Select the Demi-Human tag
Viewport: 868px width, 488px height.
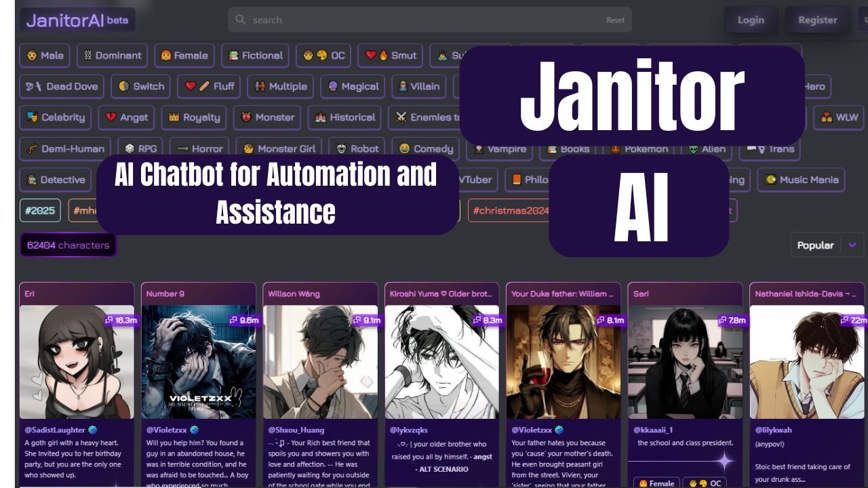pos(66,148)
